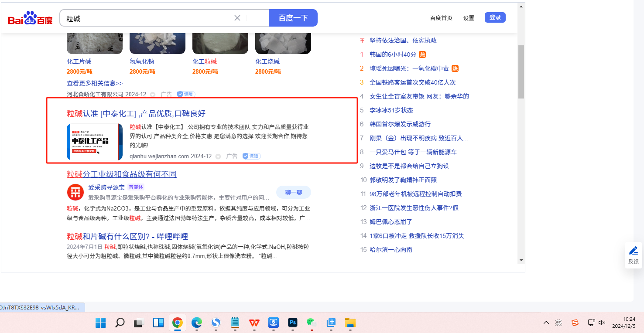644x333 pixels.
Task: Open 百度首页 in the top navigation
Action: coord(441,18)
